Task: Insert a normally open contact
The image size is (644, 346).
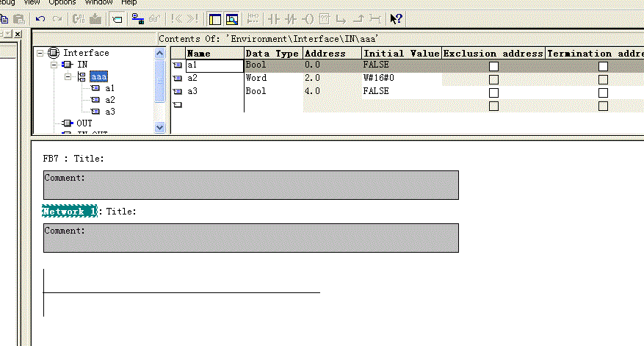Action: point(274,19)
